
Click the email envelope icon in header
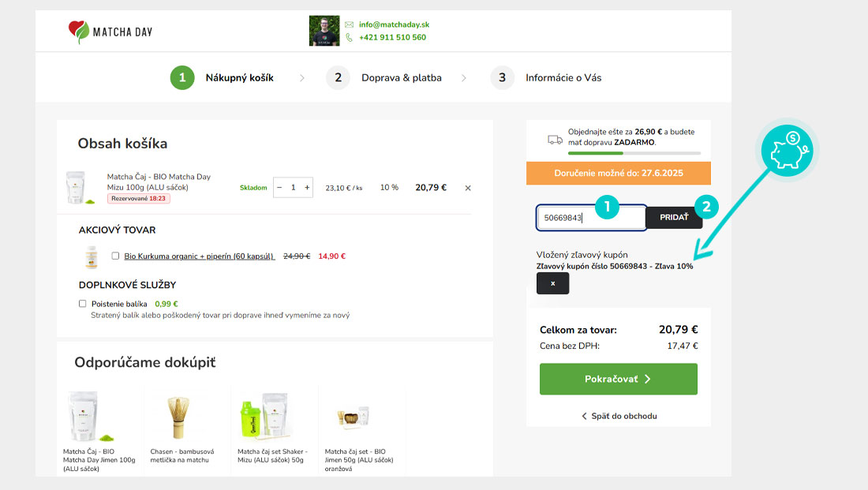click(350, 24)
